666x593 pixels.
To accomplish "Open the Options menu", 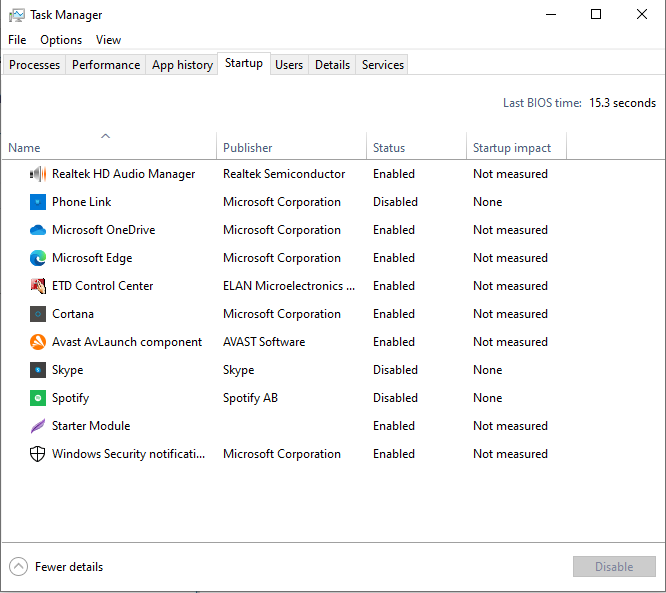I will point(61,40).
